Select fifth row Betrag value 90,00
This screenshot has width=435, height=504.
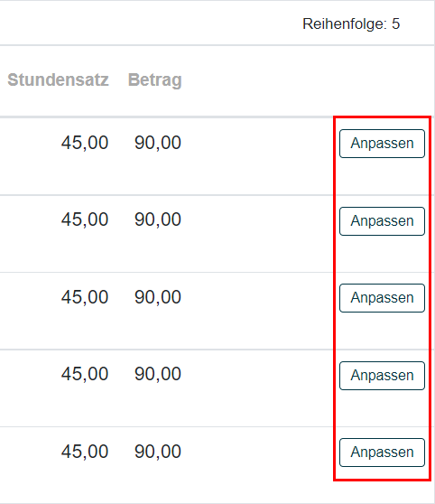coord(158,452)
